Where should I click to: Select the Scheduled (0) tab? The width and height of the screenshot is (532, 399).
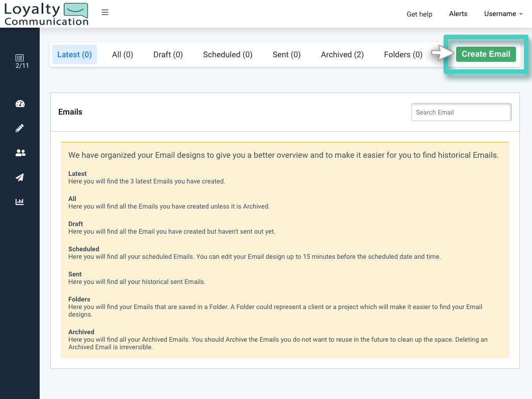[227, 54]
